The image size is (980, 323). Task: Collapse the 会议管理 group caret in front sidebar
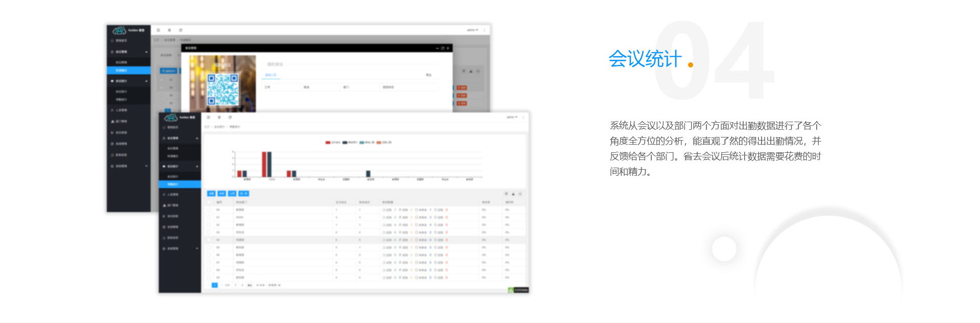[197, 139]
